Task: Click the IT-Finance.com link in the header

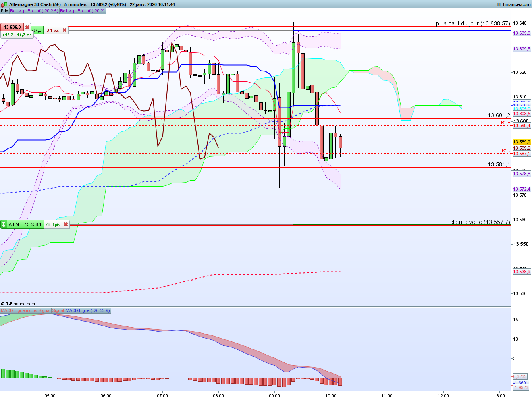Action: [x=514, y=4]
